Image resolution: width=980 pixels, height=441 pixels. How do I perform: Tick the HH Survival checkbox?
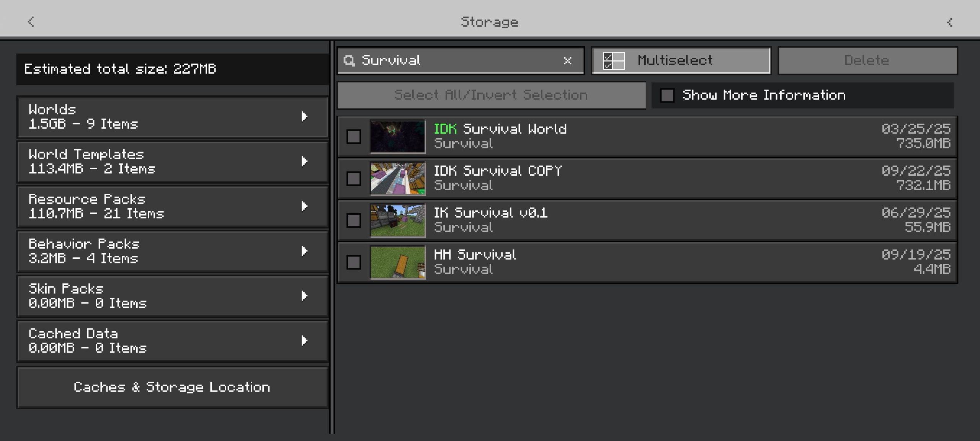click(353, 262)
